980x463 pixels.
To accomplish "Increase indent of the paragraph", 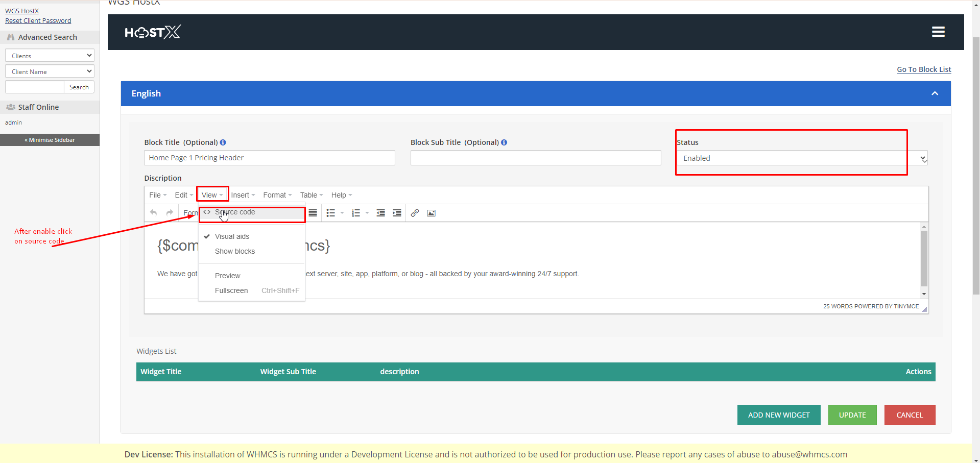I will pos(397,213).
